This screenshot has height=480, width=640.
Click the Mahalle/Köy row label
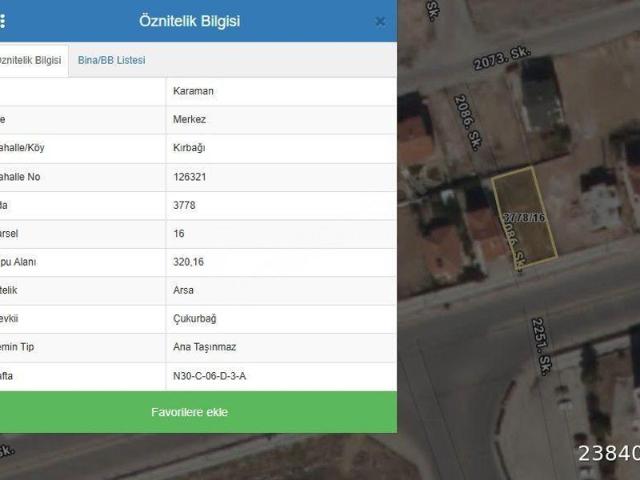click(x=22, y=148)
